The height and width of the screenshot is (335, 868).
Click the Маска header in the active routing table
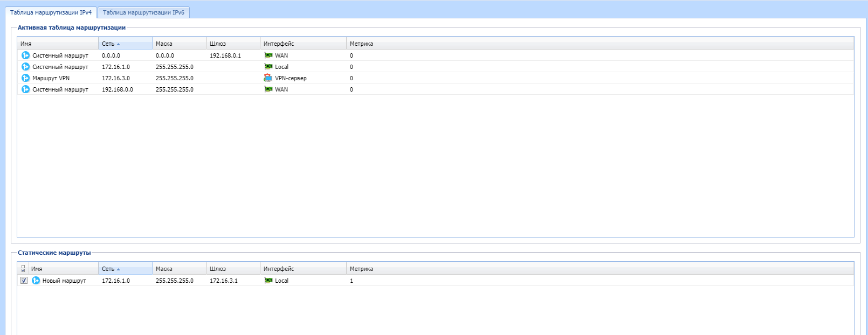pyautogui.click(x=180, y=44)
